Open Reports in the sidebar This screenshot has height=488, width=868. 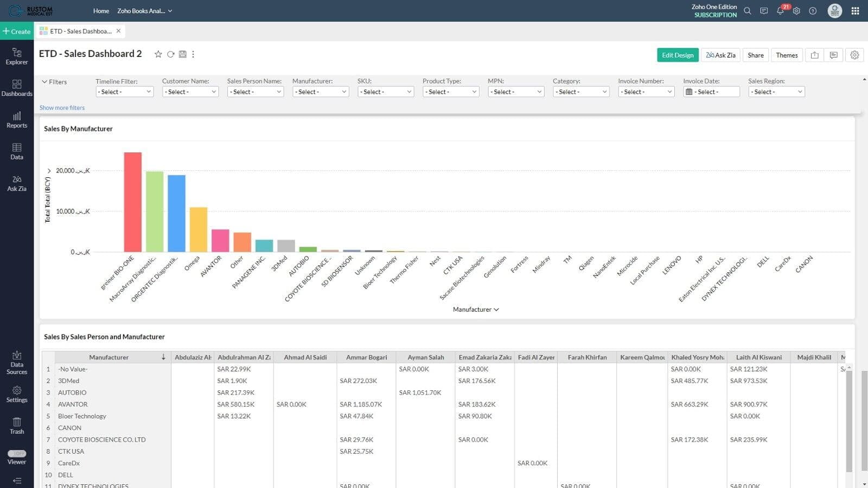[17, 120]
